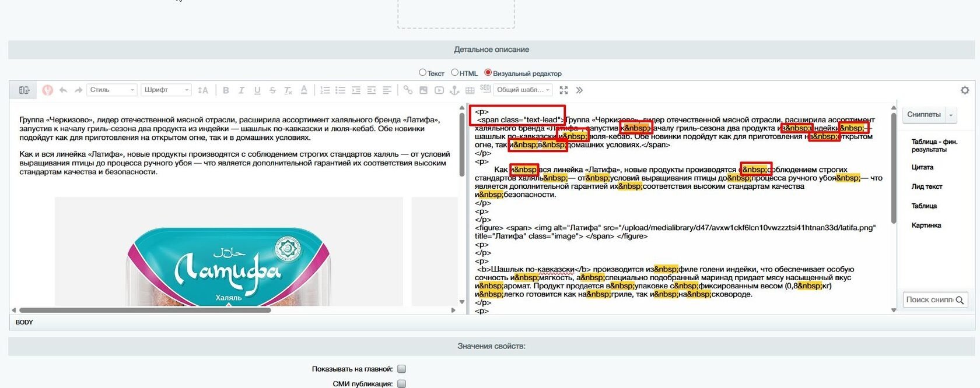Undo the last edit
The width and height of the screenshot is (980, 388).
tap(63, 90)
